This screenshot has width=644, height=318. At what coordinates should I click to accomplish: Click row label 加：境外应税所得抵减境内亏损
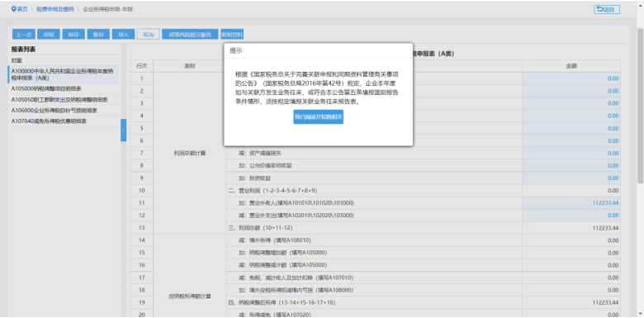pos(296,290)
